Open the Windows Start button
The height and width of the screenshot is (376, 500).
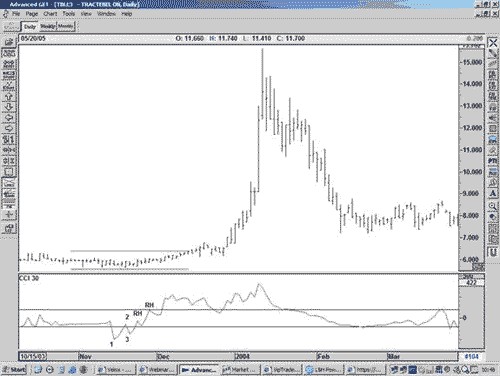[14, 369]
